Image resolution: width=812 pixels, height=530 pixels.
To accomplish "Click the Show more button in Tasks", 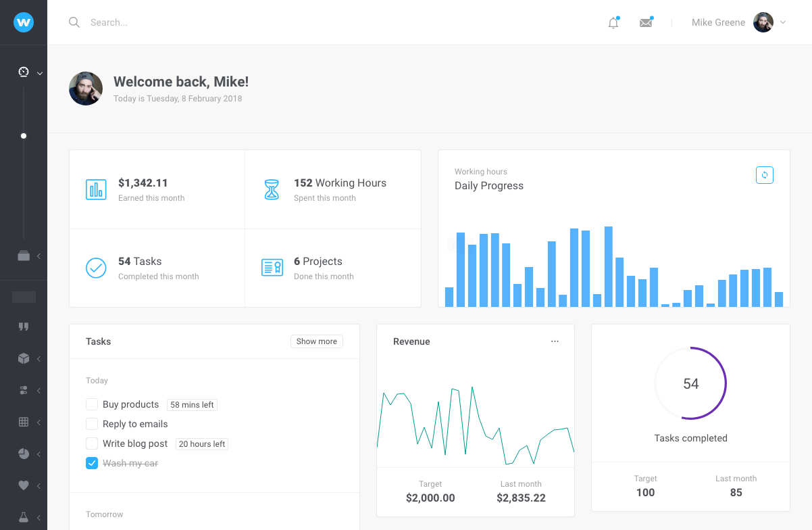I will pos(316,341).
